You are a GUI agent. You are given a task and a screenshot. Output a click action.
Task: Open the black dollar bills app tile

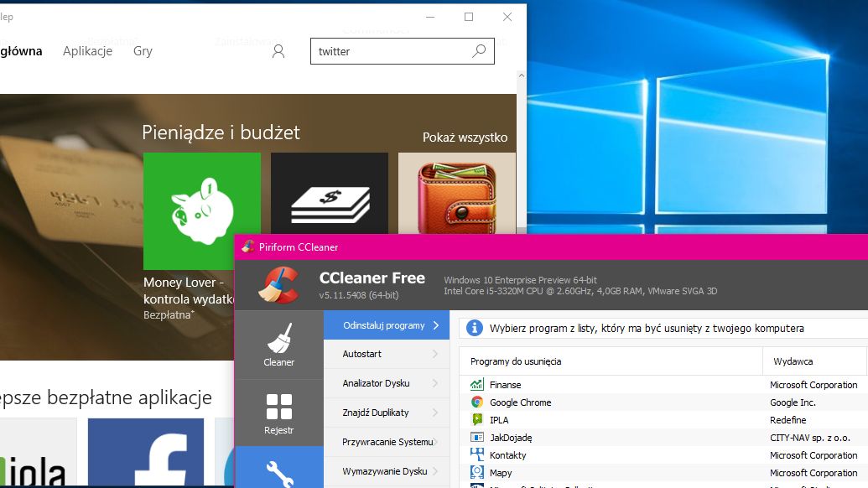[x=330, y=194]
